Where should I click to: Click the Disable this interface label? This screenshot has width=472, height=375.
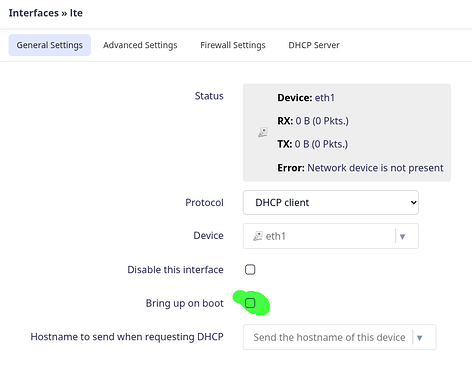point(175,269)
